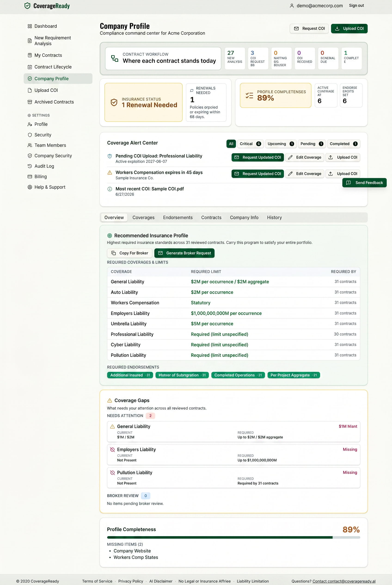The width and height of the screenshot is (392, 585).
Task: Click the shield icon beside Pending COI Upload alert
Action: (110, 156)
